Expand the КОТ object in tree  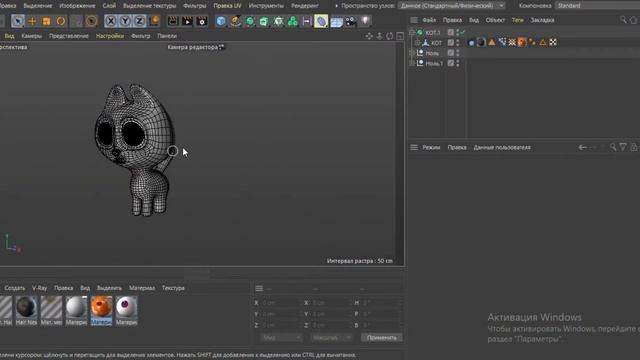pos(417,42)
